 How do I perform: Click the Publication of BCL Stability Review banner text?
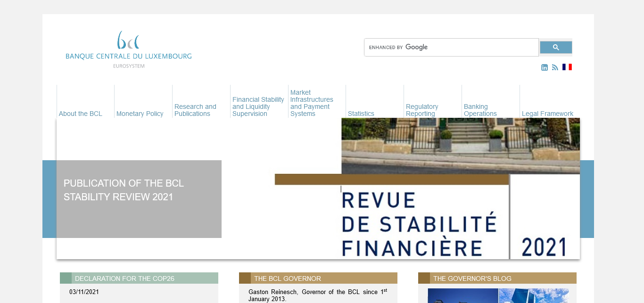tap(124, 190)
